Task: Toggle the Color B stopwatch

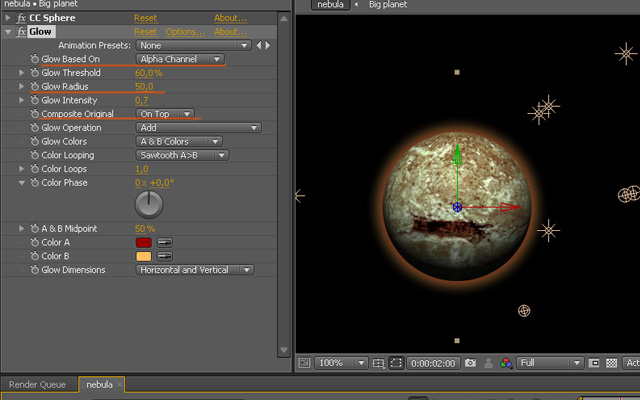Action: (x=35, y=256)
